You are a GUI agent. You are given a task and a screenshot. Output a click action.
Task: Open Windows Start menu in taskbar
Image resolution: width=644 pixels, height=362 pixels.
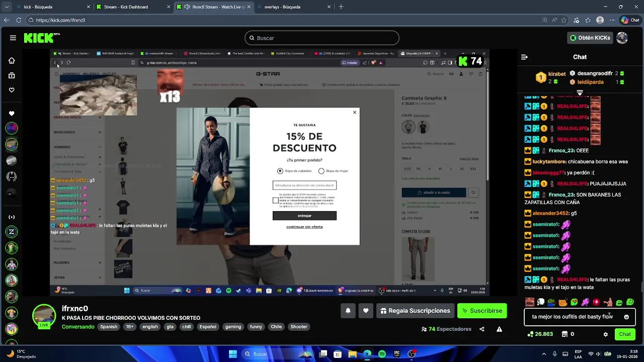(233, 354)
